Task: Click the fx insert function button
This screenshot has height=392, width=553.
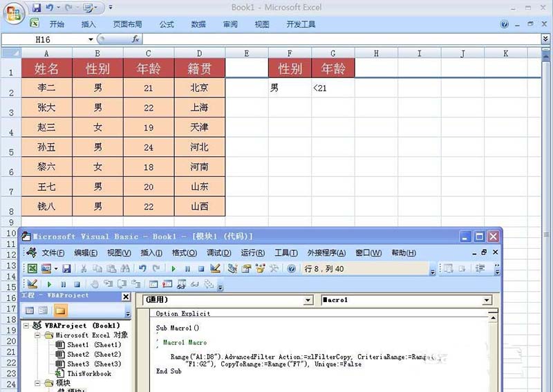Action: [135, 39]
